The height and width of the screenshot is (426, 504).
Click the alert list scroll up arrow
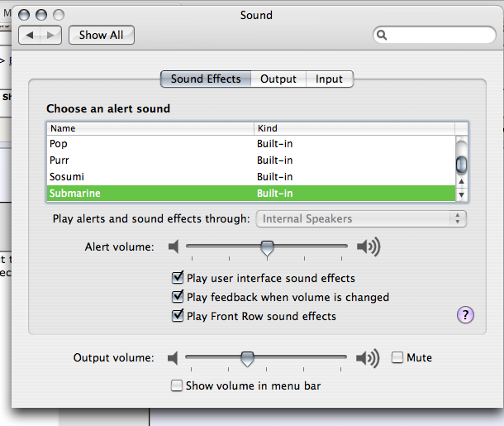point(462,181)
